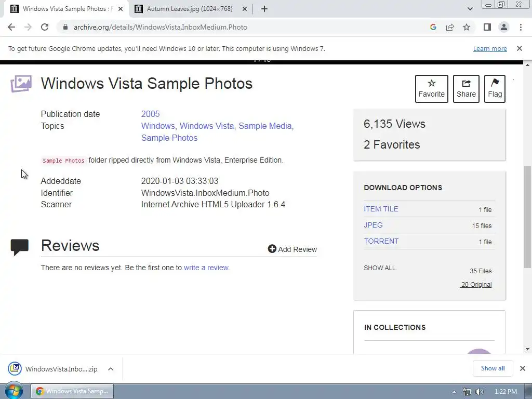
Task: Download the TORRENT file option
Action: coord(381,241)
